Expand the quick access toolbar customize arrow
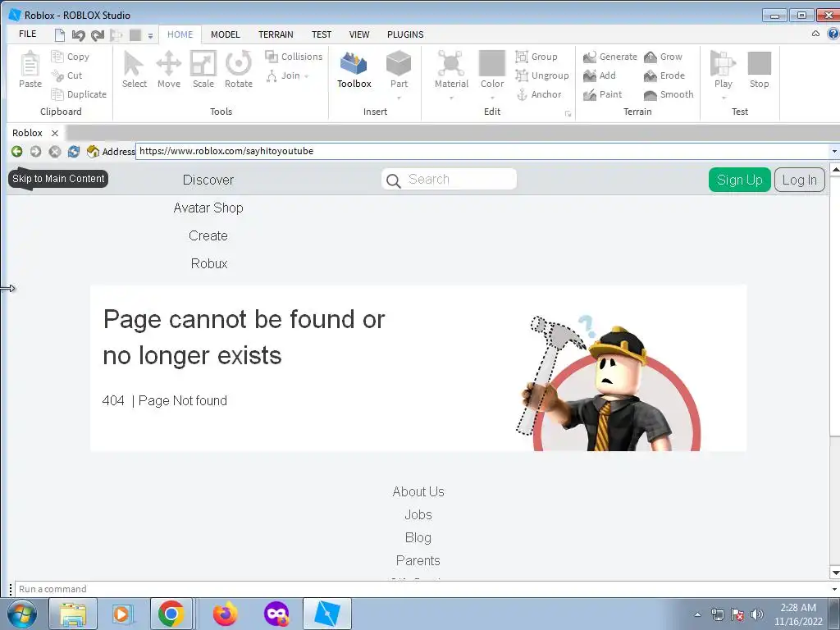Screen dimensions: 840x630 coord(151,36)
